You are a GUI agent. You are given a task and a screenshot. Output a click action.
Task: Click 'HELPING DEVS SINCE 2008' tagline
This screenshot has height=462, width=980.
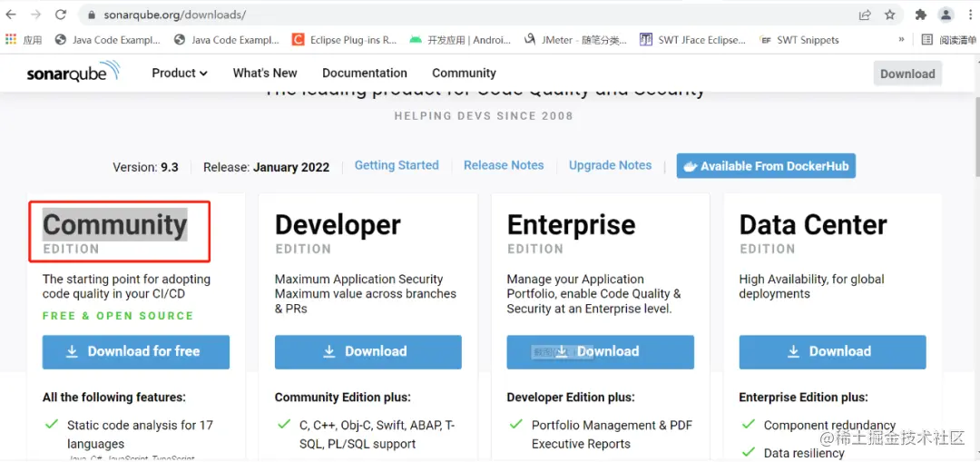484,116
